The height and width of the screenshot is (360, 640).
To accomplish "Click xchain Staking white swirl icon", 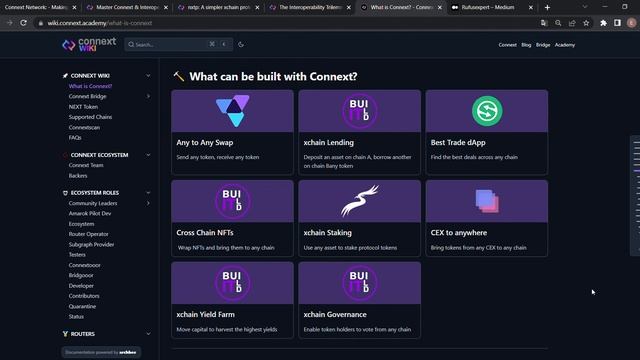I will [360, 201].
